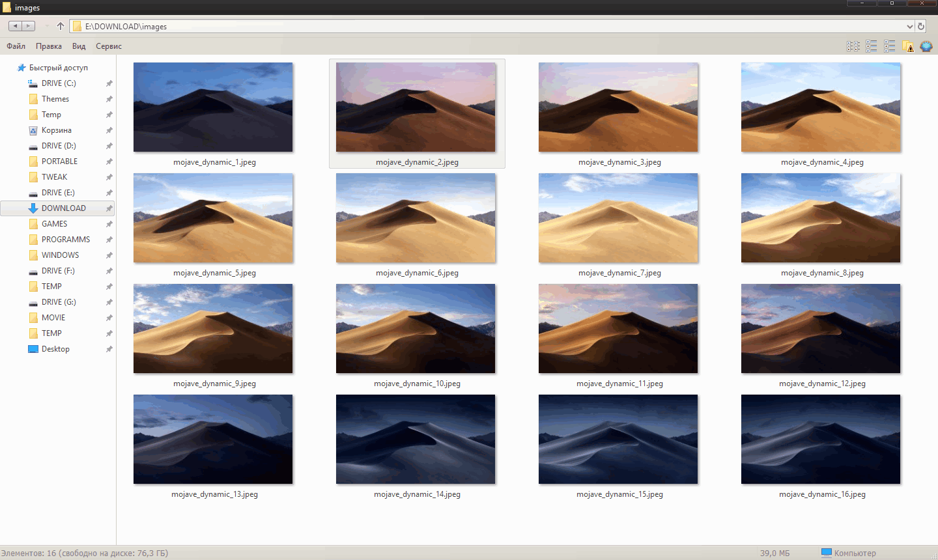Refresh the current folder view

(921, 26)
